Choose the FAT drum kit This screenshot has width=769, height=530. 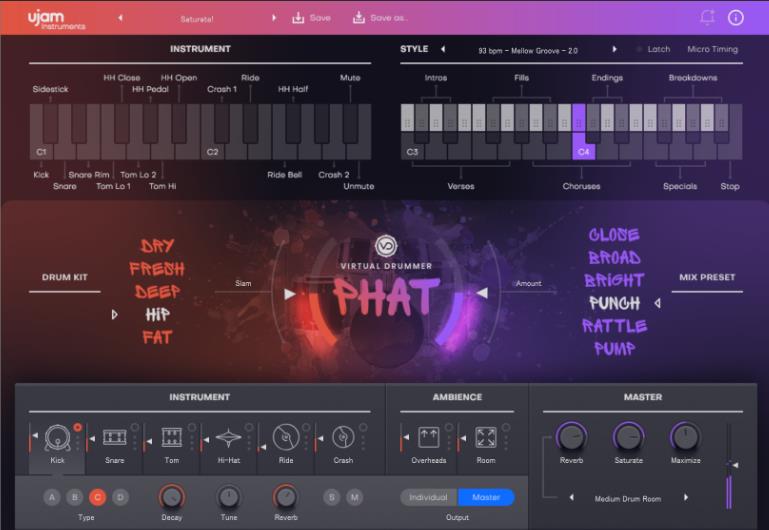pos(157,337)
